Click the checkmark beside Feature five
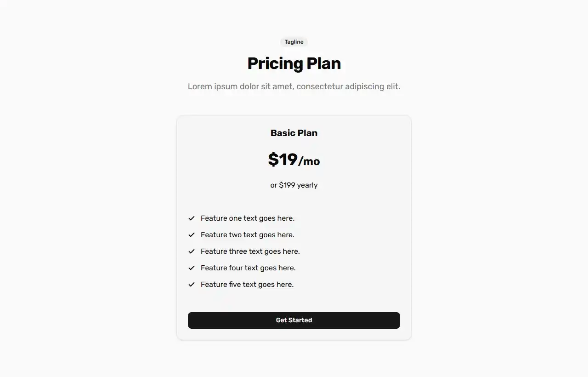 (191, 284)
